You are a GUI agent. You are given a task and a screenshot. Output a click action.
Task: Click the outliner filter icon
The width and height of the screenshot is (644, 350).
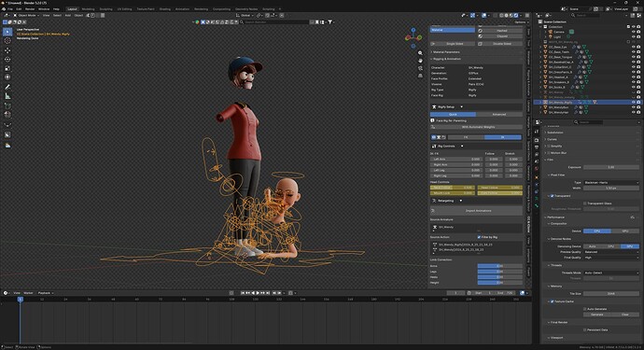tap(627, 15)
